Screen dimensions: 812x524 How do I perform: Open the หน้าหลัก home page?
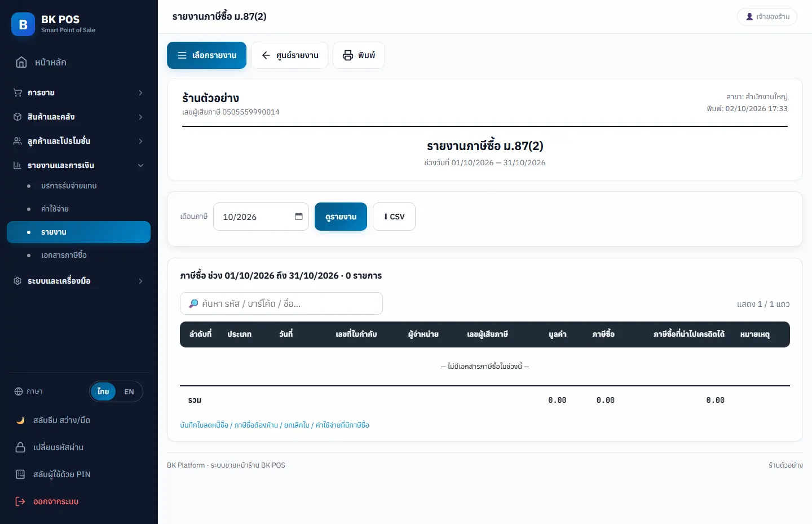pyautogui.click(x=78, y=62)
